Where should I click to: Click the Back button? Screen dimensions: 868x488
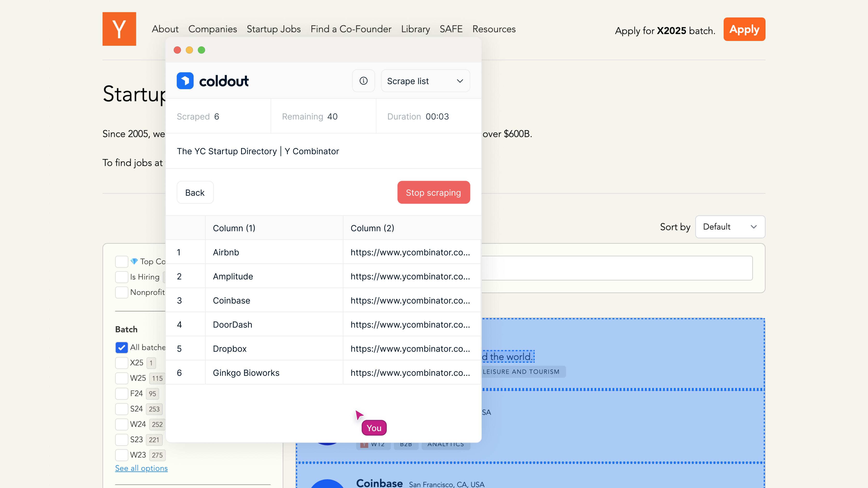click(x=195, y=192)
